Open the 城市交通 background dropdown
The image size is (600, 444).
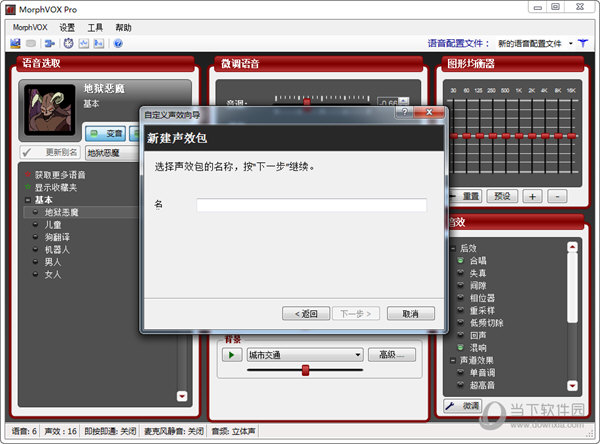(305, 355)
